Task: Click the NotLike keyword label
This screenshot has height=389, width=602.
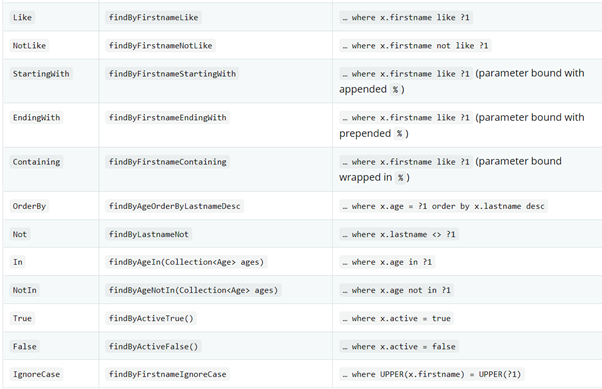Action: [29, 46]
